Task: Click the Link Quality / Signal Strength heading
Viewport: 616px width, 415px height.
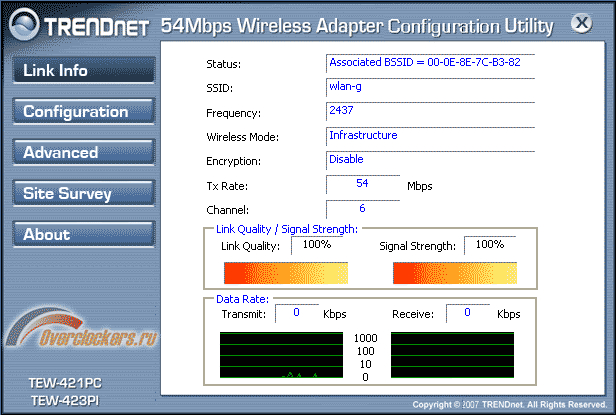Action: click(287, 229)
